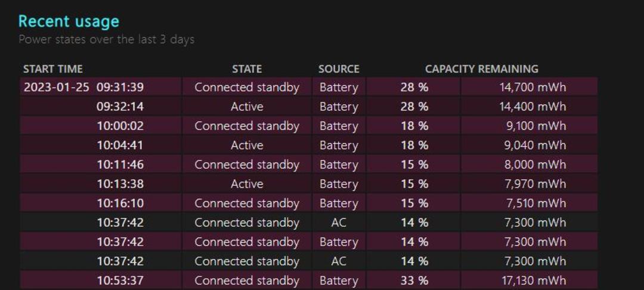
Task: Click the 14,700 mWh capacity value
Action: pyautogui.click(x=533, y=88)
